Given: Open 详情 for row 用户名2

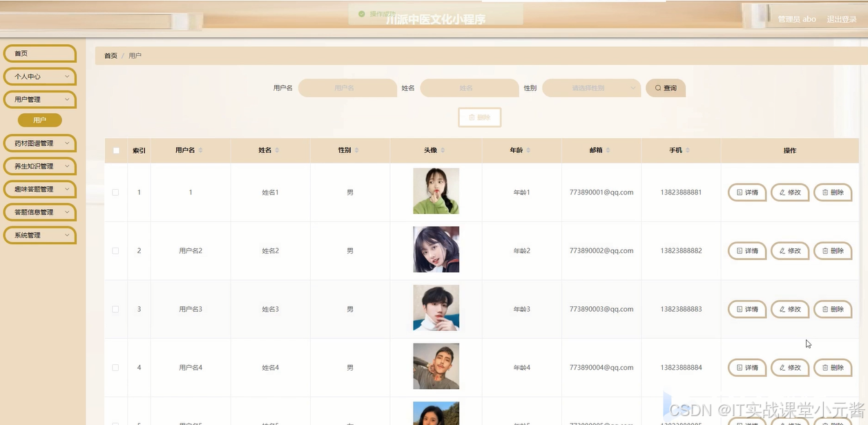Looking at the screenshot, I should click(747, 251).
